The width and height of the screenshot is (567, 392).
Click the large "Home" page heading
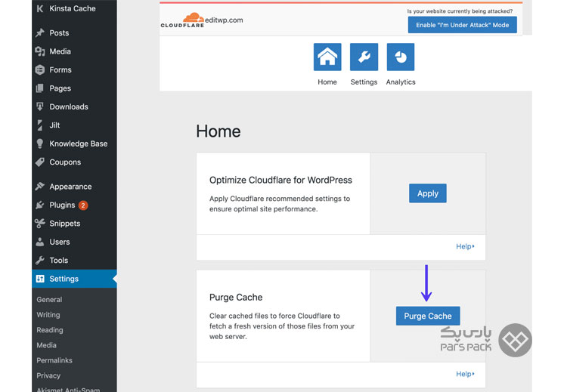218,131
